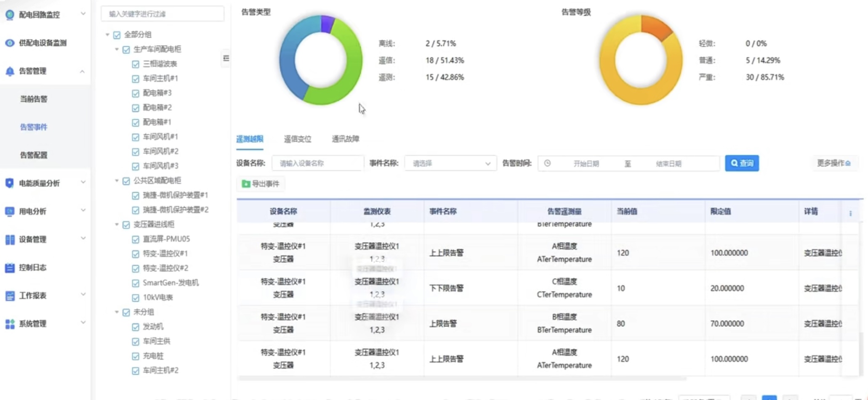Image resolution: width=868 pixels, height=400 pixels.
Task: Collapse the 变压器进线柜 tree branch
Action: coord(117,225)
